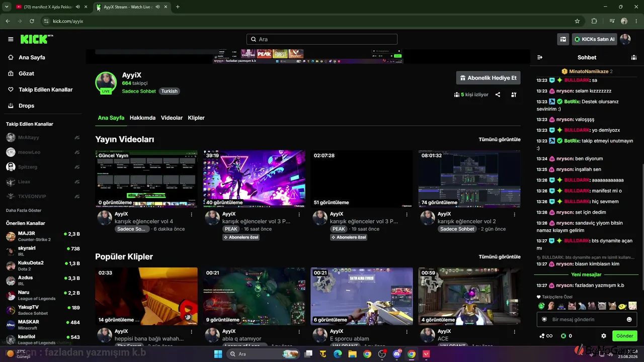
Task: Open the channel points icon below chat
Action: coord(546,336)
